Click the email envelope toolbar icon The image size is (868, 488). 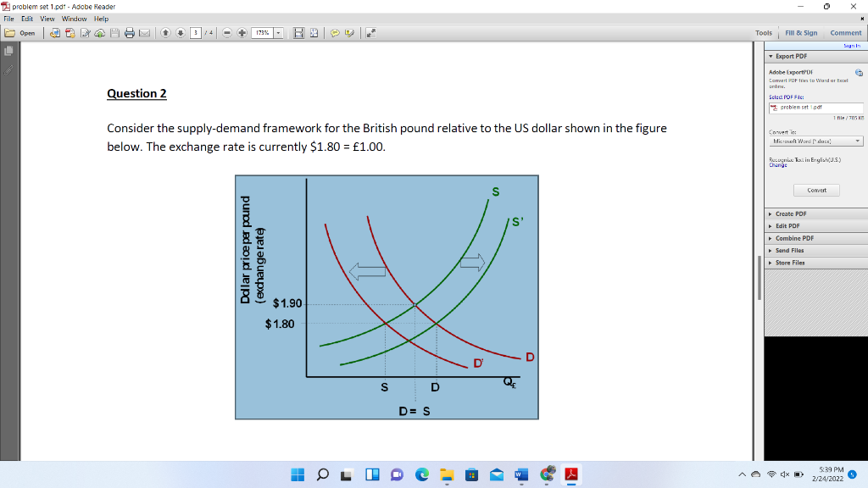coord(144,33)
